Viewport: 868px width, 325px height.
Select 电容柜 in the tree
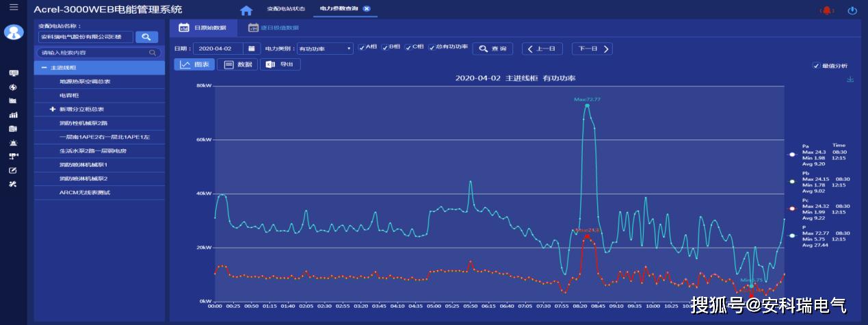pos(99,95)
